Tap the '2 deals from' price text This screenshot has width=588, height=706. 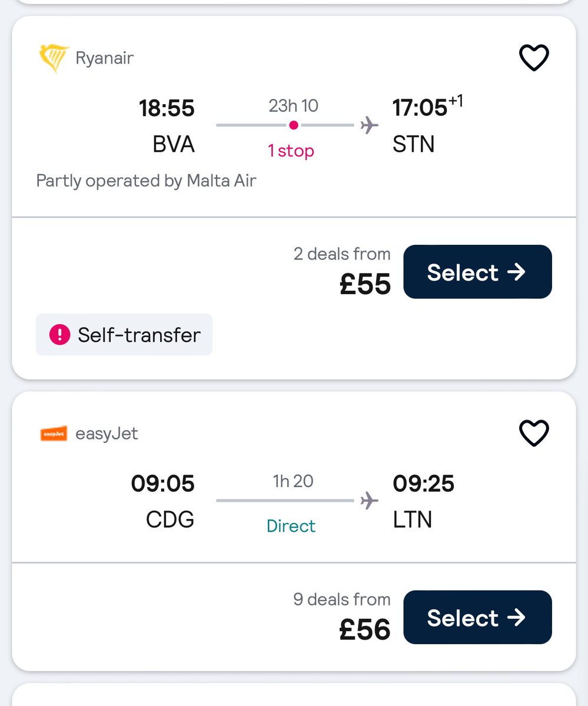point(342,254)
